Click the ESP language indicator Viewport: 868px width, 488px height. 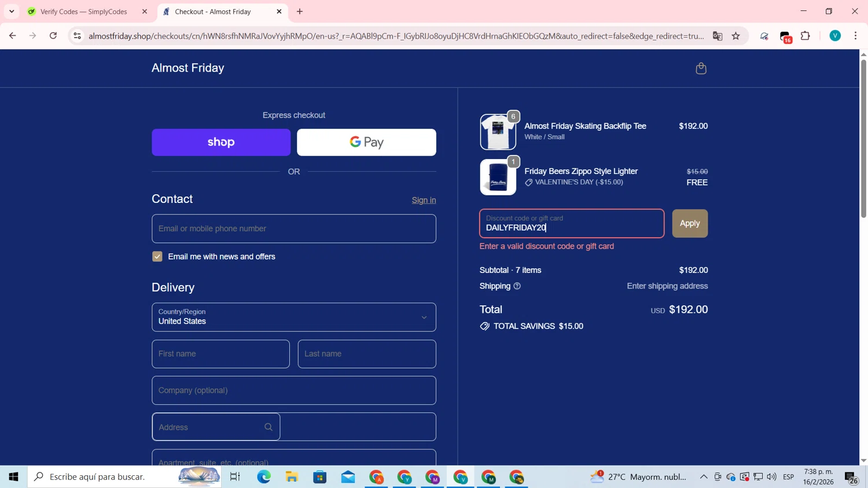coord(789,477)
